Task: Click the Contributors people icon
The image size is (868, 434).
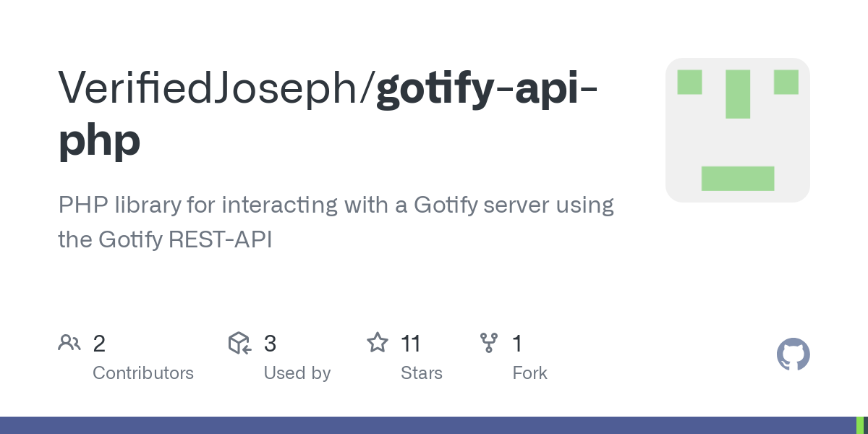Action: (x=69, y=343)
